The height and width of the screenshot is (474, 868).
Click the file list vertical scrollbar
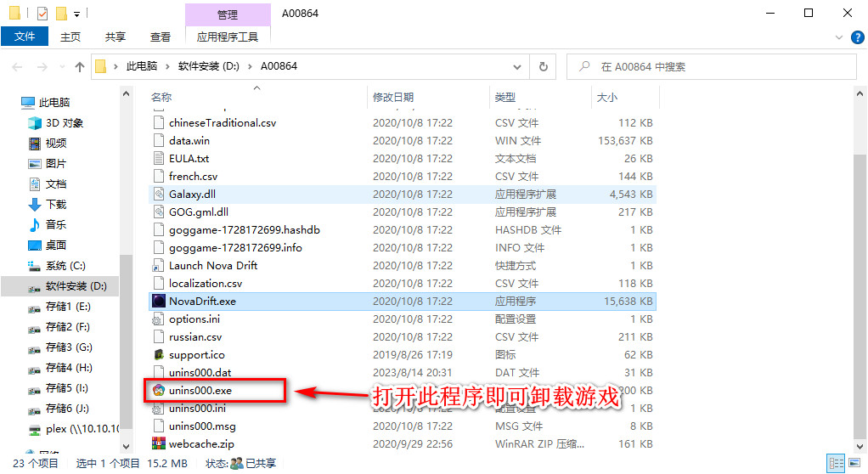coord(860,255)
